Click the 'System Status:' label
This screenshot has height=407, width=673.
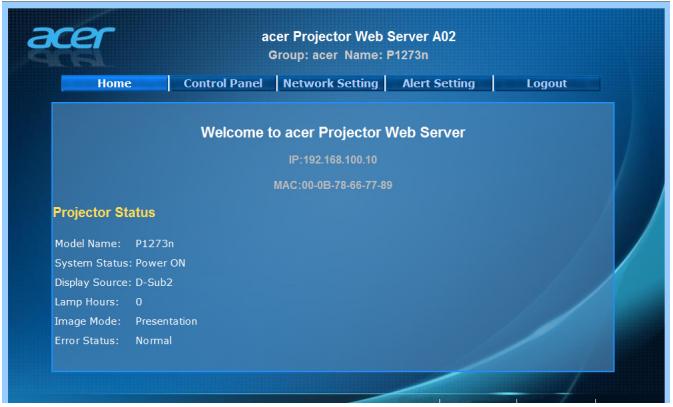coord(93,263)
